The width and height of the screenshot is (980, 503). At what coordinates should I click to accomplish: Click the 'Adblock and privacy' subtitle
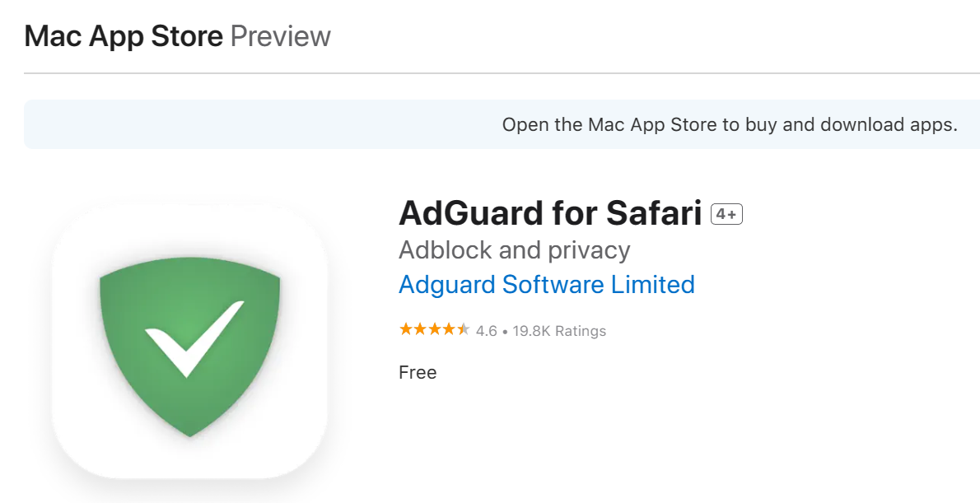click(x=514, y=250)
